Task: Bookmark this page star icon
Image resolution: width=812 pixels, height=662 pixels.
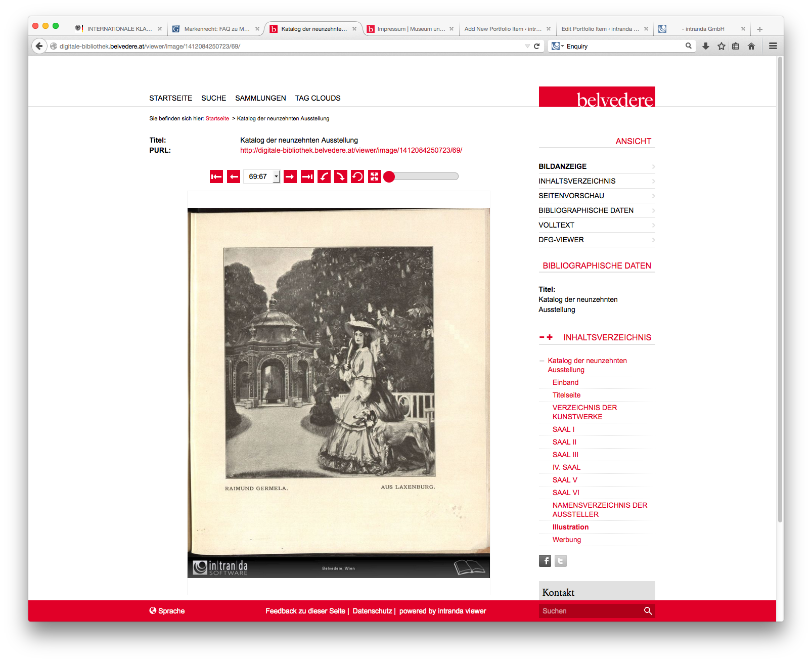Action: point(721,46)
